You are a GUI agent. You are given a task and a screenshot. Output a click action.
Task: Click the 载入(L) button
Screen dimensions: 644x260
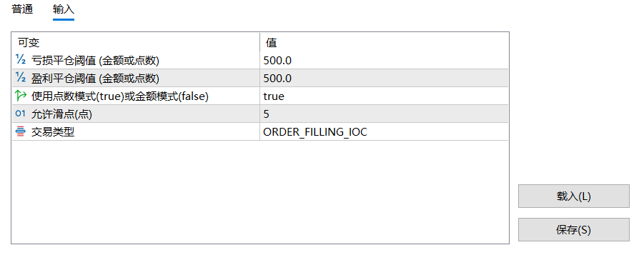coord(573,196)
